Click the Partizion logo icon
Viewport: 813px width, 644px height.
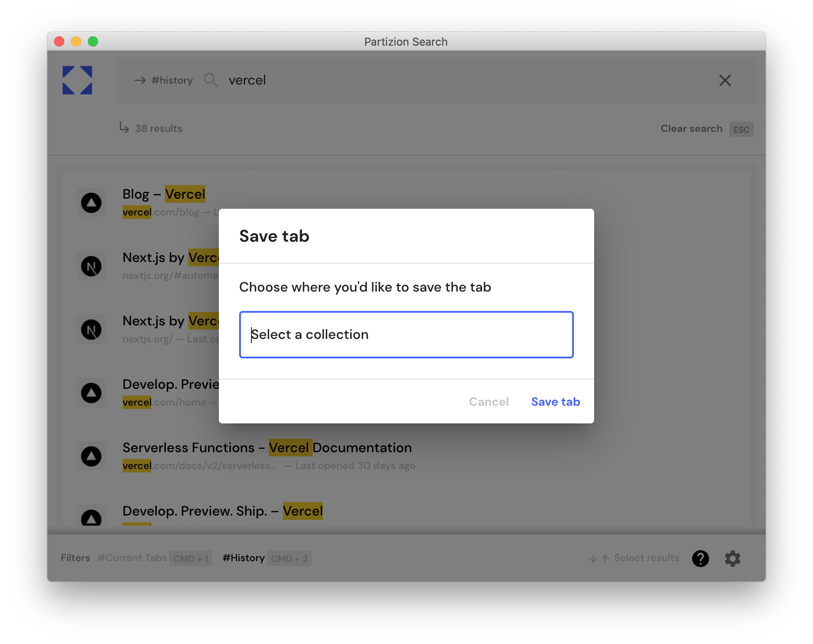[x=77, y=80]
